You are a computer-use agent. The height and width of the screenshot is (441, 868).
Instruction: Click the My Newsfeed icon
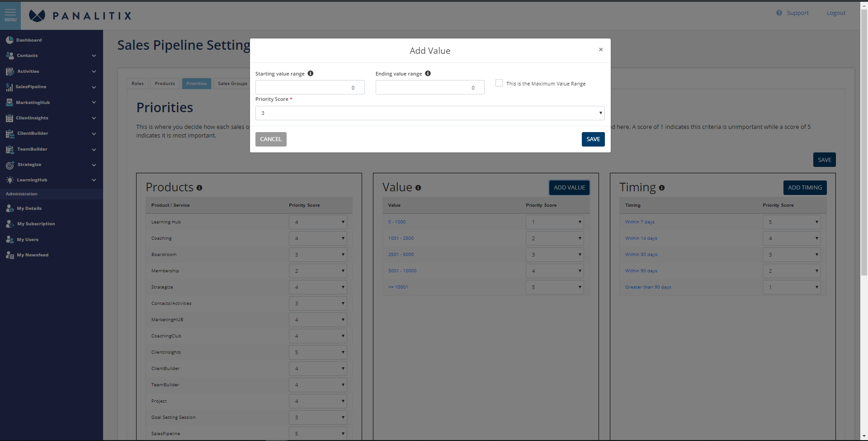click(9, 255)
